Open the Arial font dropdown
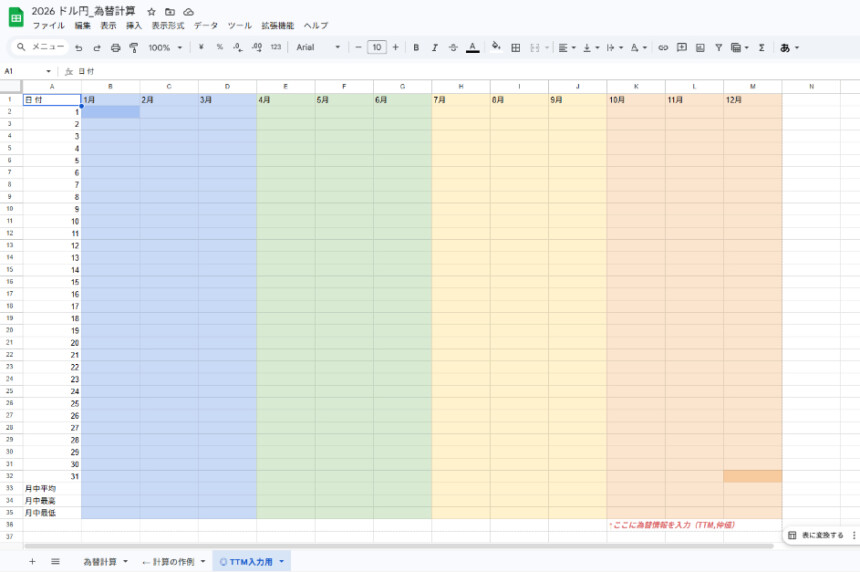This screenshot has height=572, width=860. coord(318,47)
